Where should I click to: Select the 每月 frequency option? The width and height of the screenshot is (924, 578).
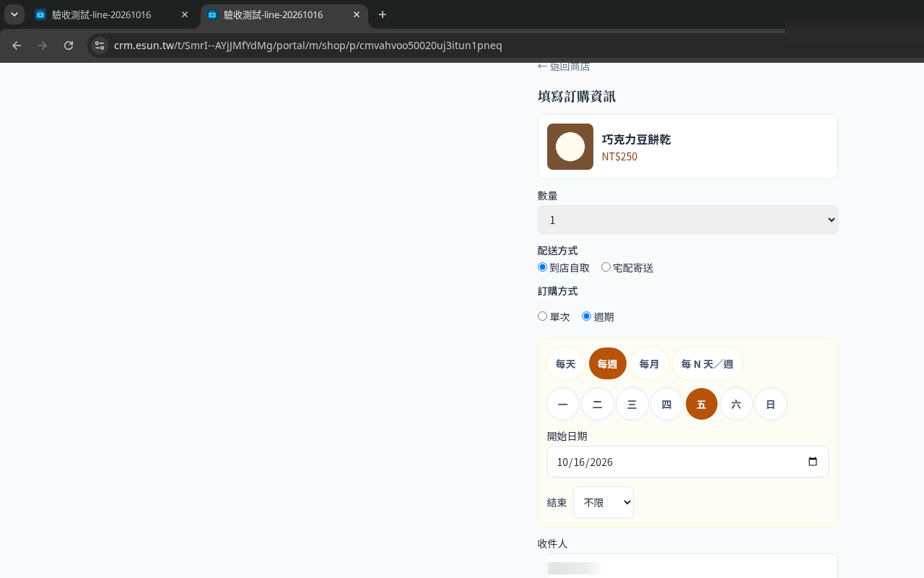pos(650,363)
